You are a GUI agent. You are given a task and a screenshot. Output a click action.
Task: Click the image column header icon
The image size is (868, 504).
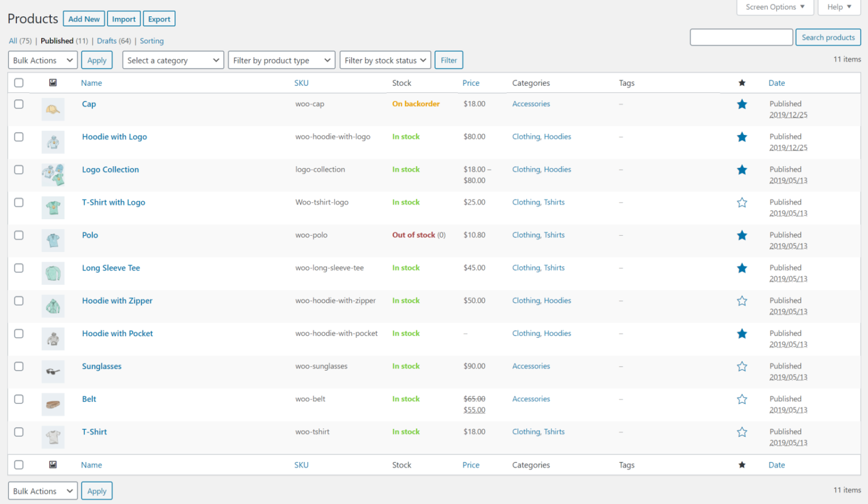[53, 82]
